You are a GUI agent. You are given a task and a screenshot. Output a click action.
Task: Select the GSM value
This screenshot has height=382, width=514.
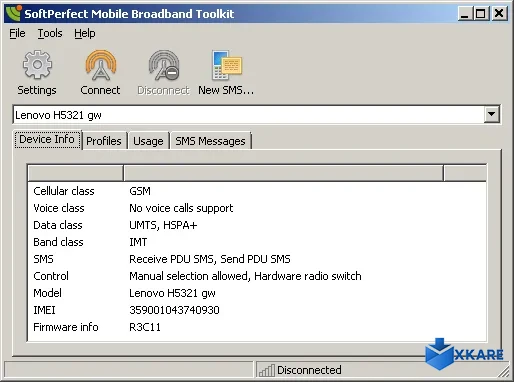(140, 191)
